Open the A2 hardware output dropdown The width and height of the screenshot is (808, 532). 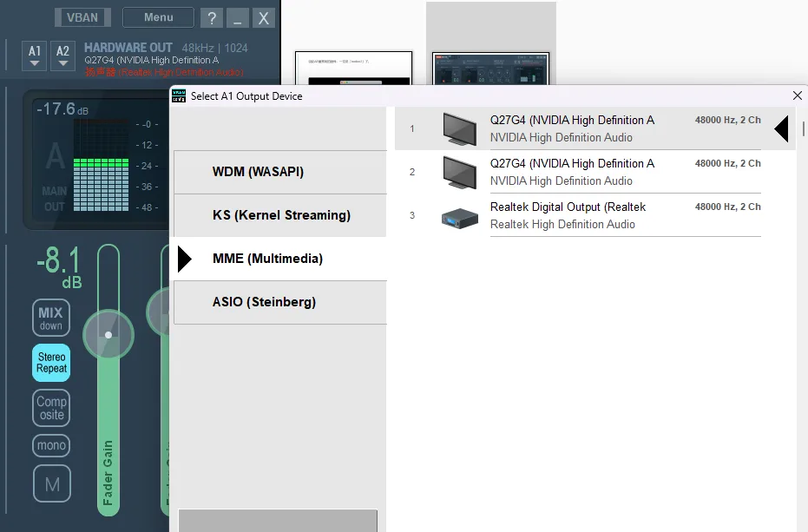click(62, 56)
